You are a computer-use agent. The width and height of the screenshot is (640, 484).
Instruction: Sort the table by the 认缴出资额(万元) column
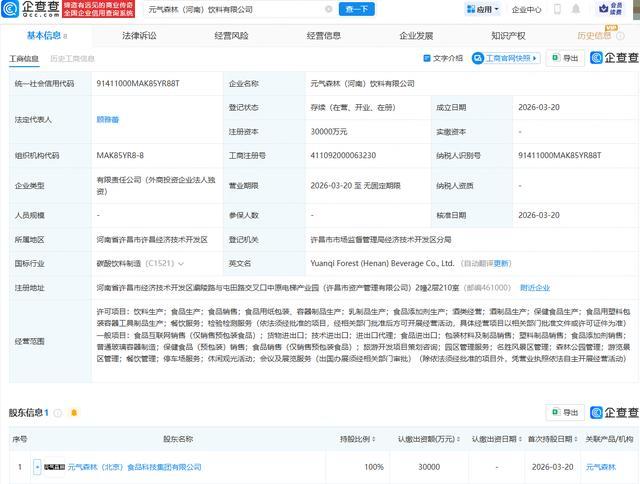(x=429, y=439)
